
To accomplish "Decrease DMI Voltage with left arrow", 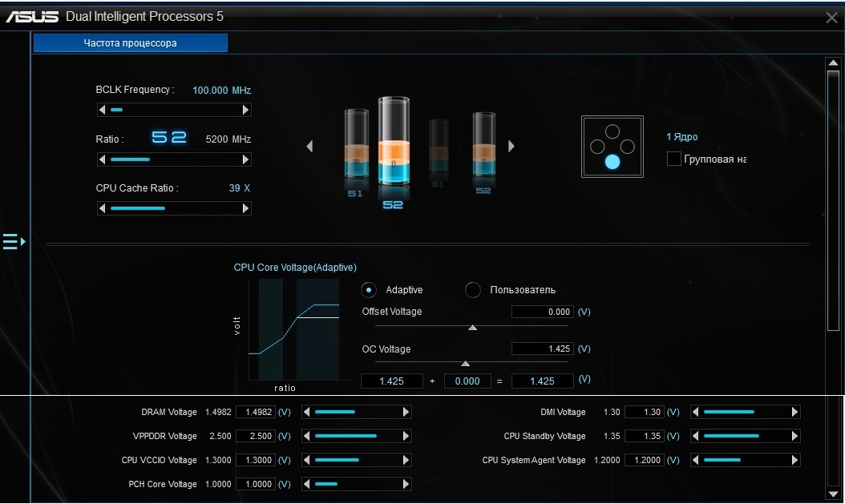I will [695, 412].
